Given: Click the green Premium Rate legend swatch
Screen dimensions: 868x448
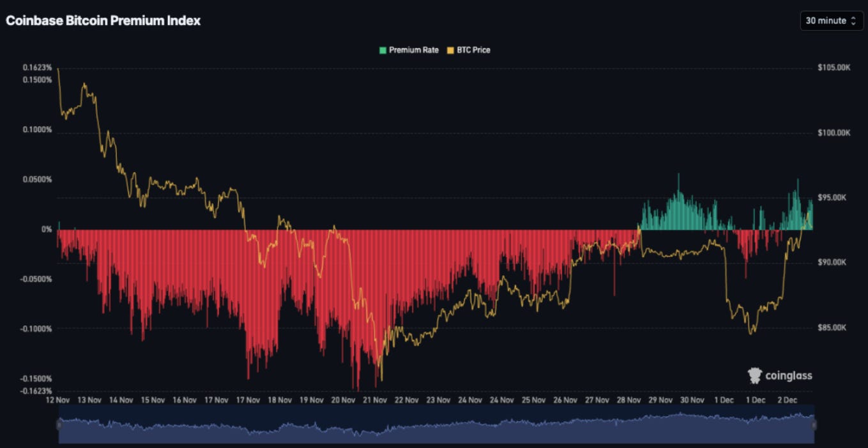Looking at the screenshot, I should coord(383,50).
